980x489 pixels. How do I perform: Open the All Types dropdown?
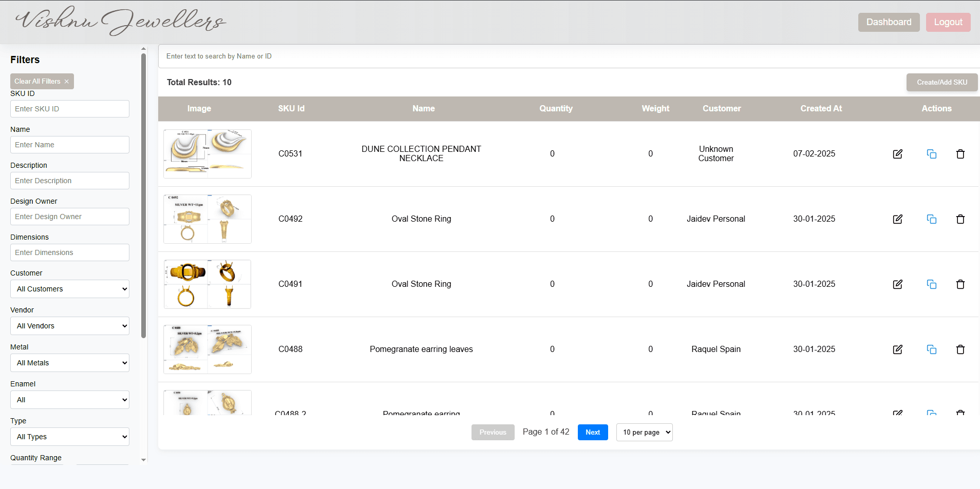tap(70, 437)
